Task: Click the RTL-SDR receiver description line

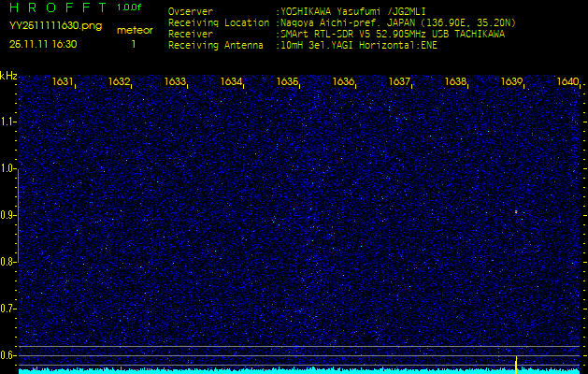Action: point(393,33)
